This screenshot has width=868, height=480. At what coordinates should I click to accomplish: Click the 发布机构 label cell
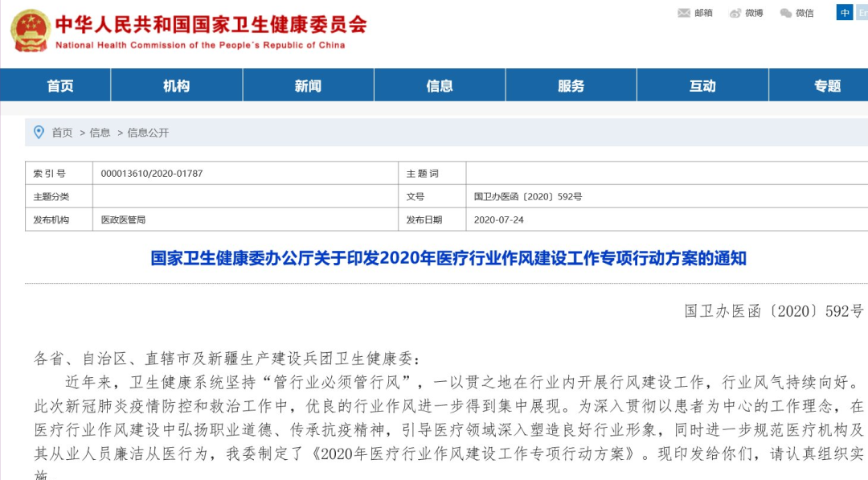59,219
